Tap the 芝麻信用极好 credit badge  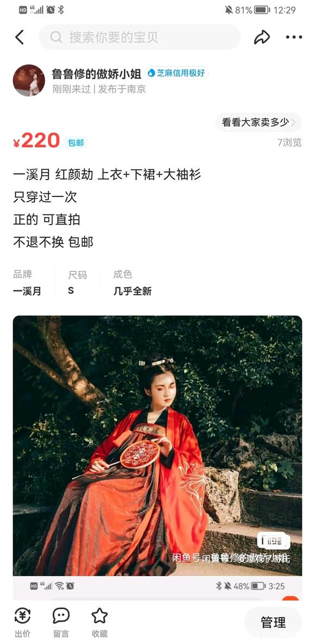(x=177, y=73)
